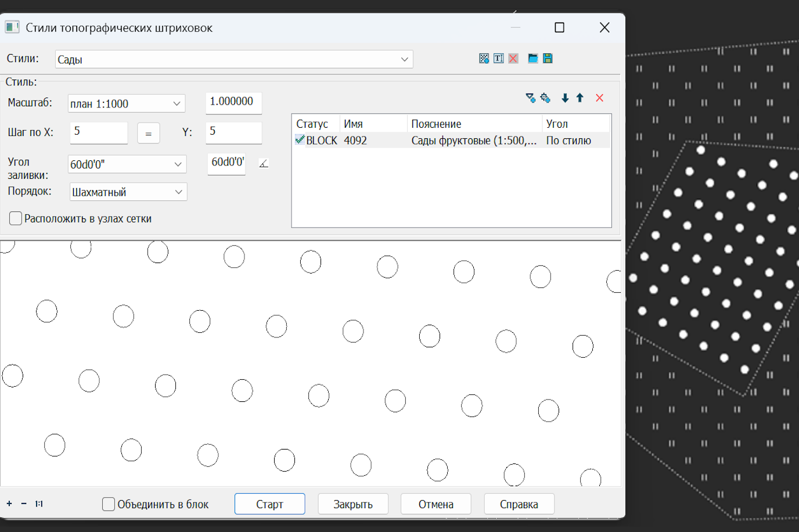The height and width of the screenshot is (532, 799).
Task: Save styles with the floppy disk icon
Action: click(x=548, y=59)
